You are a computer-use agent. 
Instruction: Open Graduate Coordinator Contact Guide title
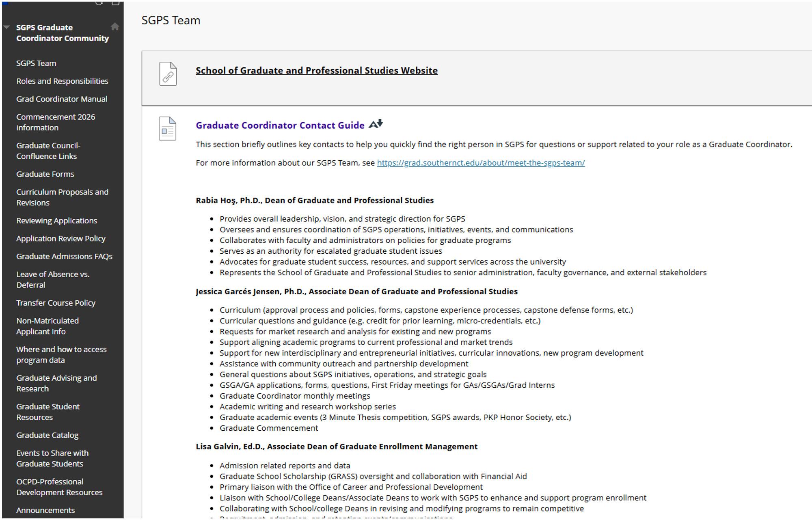click(280, 125)
